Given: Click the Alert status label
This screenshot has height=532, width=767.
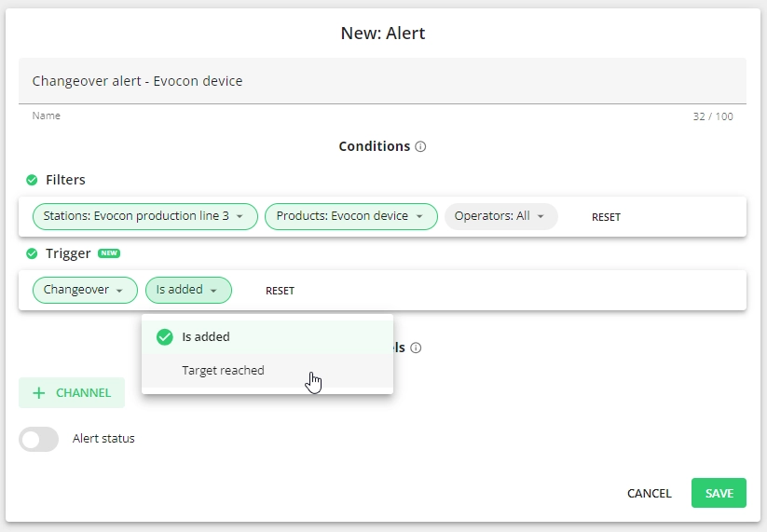Looking at the screenshot, I should tap(103, 439).
